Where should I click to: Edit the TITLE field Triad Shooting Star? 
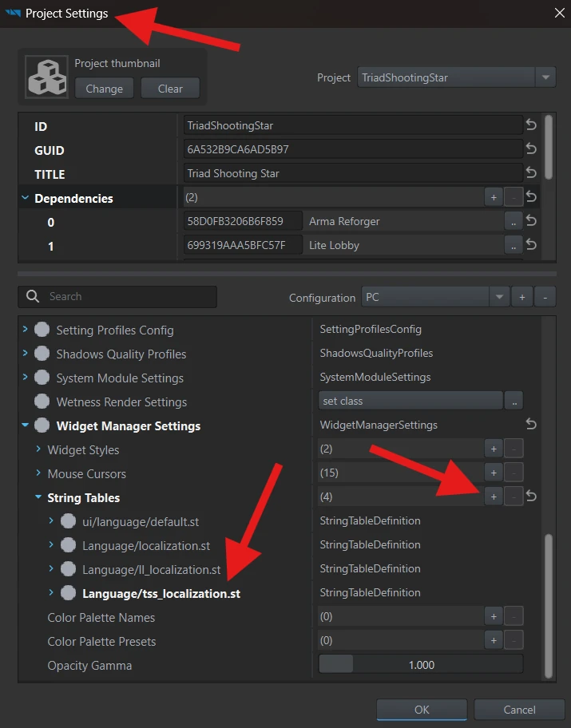point(353,173)
